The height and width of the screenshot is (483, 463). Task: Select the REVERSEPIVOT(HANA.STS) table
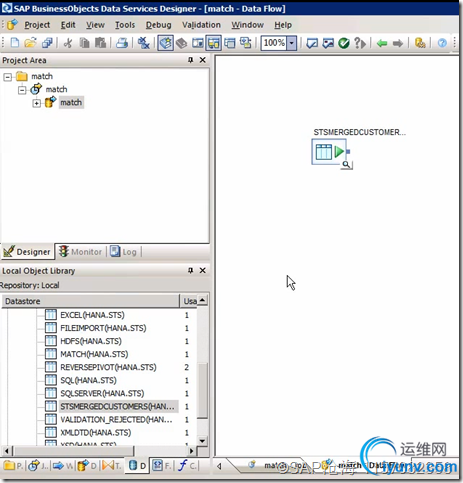tap(108, 367)
